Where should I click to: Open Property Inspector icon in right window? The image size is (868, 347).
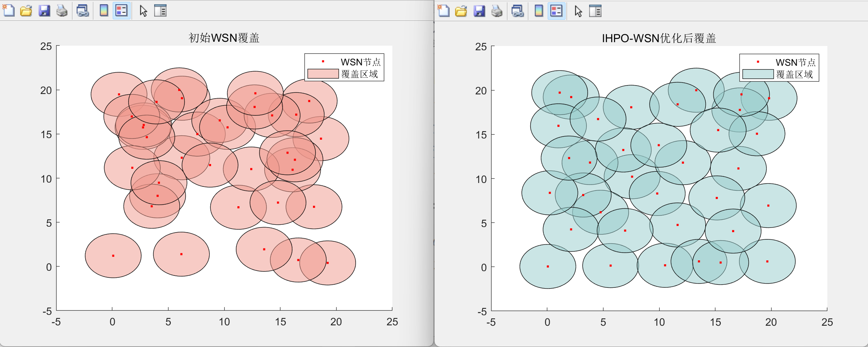595,11
